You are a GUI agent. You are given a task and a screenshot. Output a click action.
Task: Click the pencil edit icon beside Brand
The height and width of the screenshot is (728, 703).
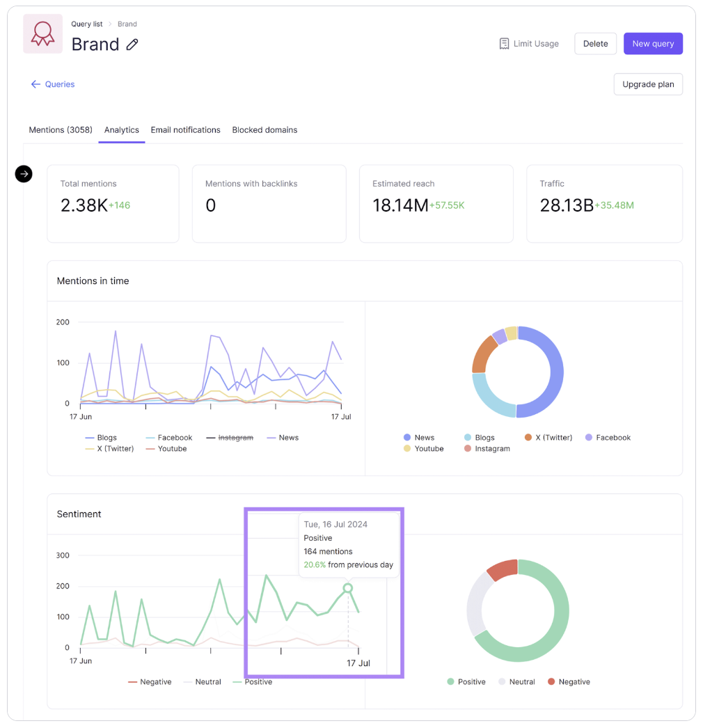click(x=132, y=45)
